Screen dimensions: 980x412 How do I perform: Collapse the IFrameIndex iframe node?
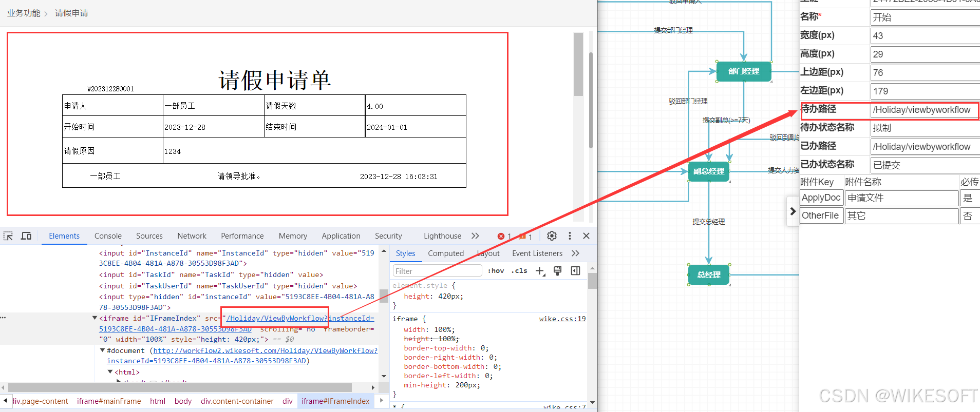[x=95, y=318]
